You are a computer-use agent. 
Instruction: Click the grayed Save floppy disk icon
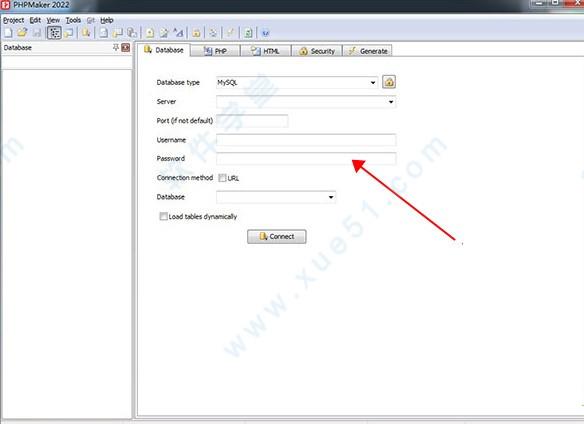coord(37,33)
